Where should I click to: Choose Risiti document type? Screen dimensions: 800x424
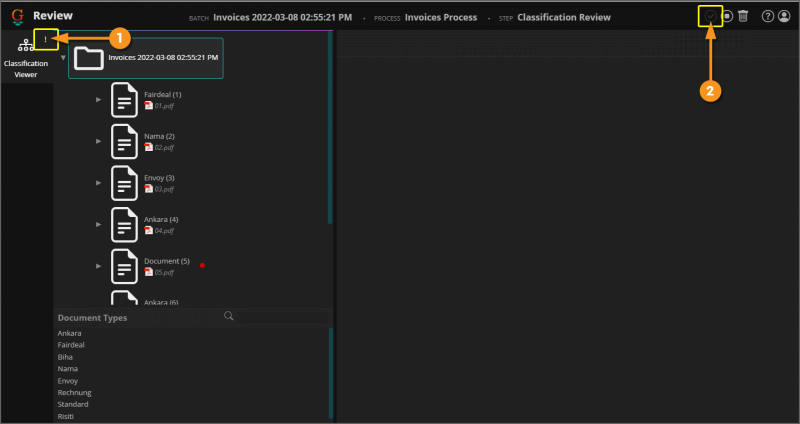coord(66,416)
